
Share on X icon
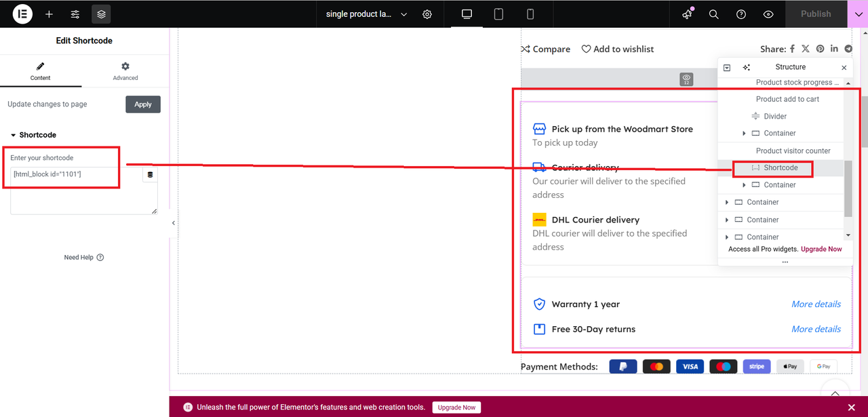coord(806,49)
